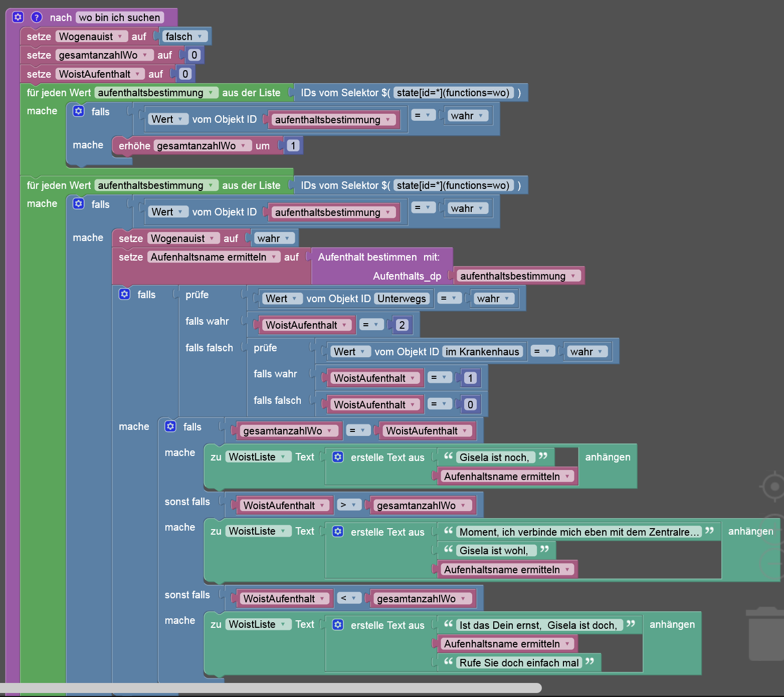Click the number field showing 2

pyautogui.click(x=402, y=325)
